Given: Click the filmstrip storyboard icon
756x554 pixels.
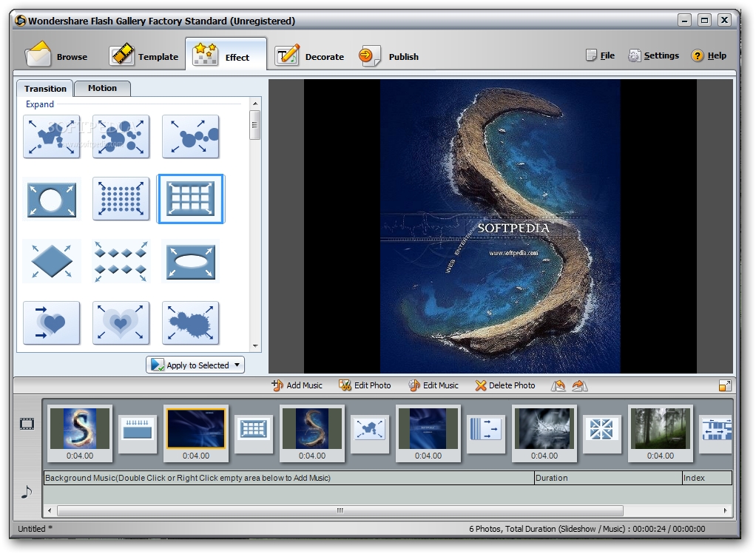Looking at the screenshot, I should point(27,424).
